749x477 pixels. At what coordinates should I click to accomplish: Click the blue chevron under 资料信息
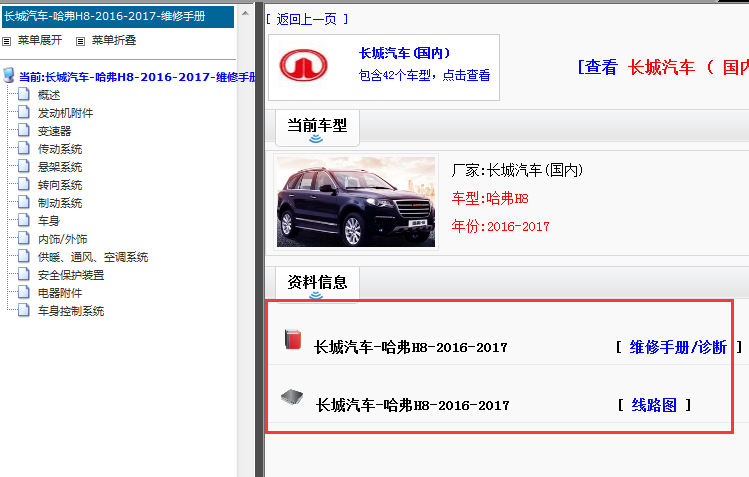tap(316, 296)
